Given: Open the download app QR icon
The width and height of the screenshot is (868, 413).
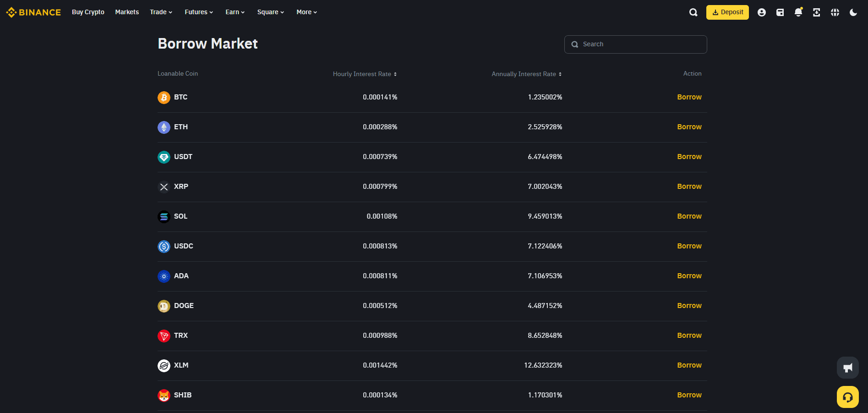Looking at the screenshot, I should pos(817,12).
